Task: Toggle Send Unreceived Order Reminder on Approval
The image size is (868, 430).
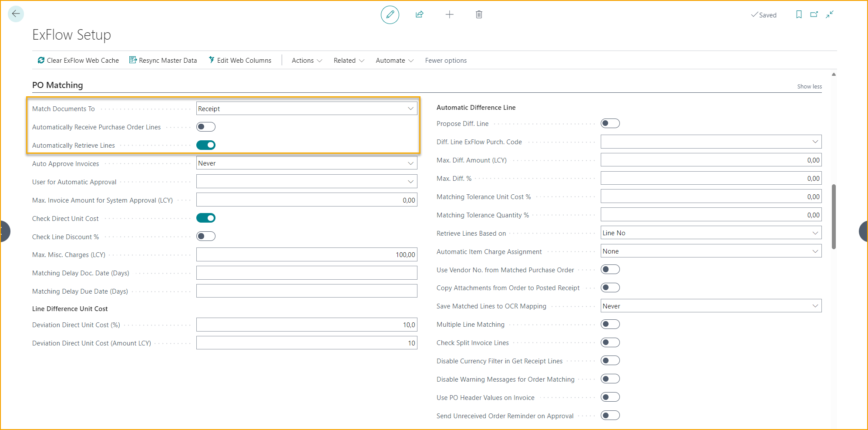Action: coord(610,415)
